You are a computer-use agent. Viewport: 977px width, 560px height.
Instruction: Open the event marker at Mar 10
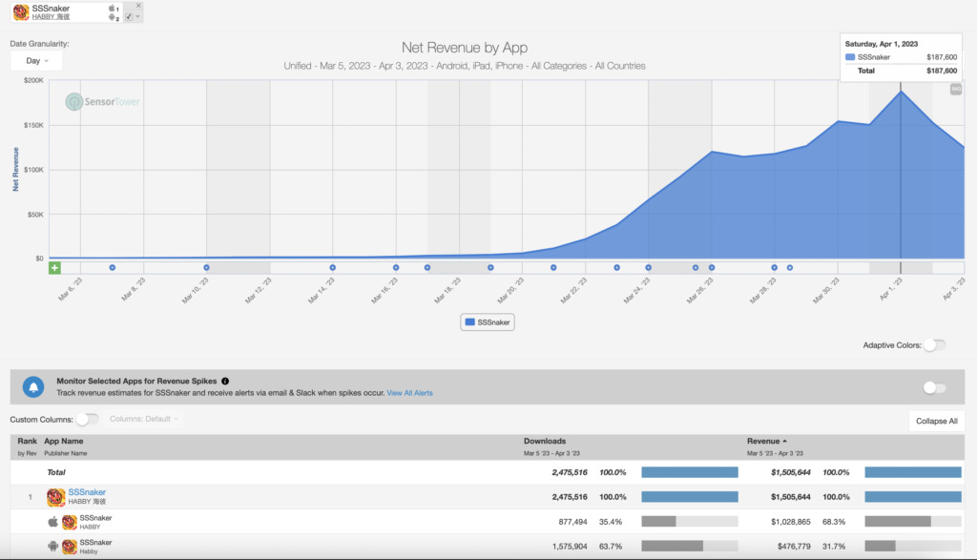206,268
